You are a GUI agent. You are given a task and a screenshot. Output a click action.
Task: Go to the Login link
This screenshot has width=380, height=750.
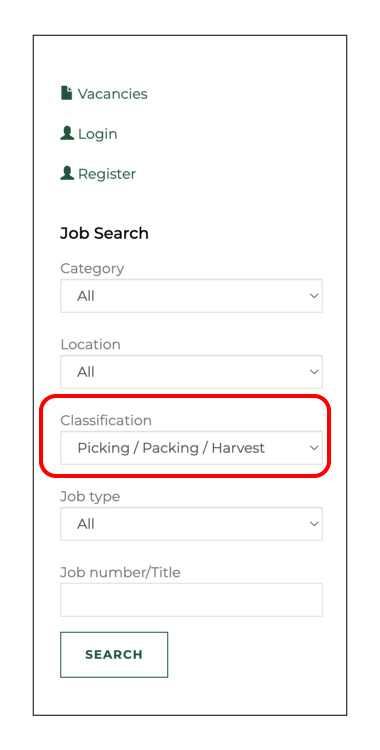(98, 134)
